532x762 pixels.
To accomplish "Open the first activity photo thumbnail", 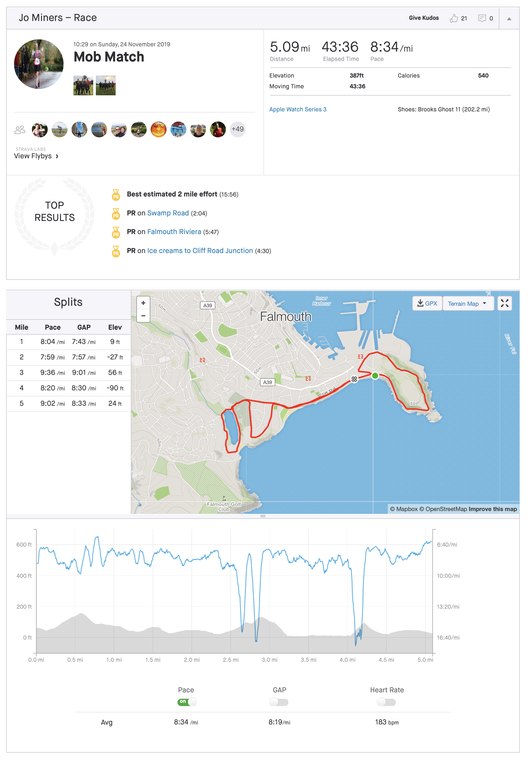I will coord(83,85).
